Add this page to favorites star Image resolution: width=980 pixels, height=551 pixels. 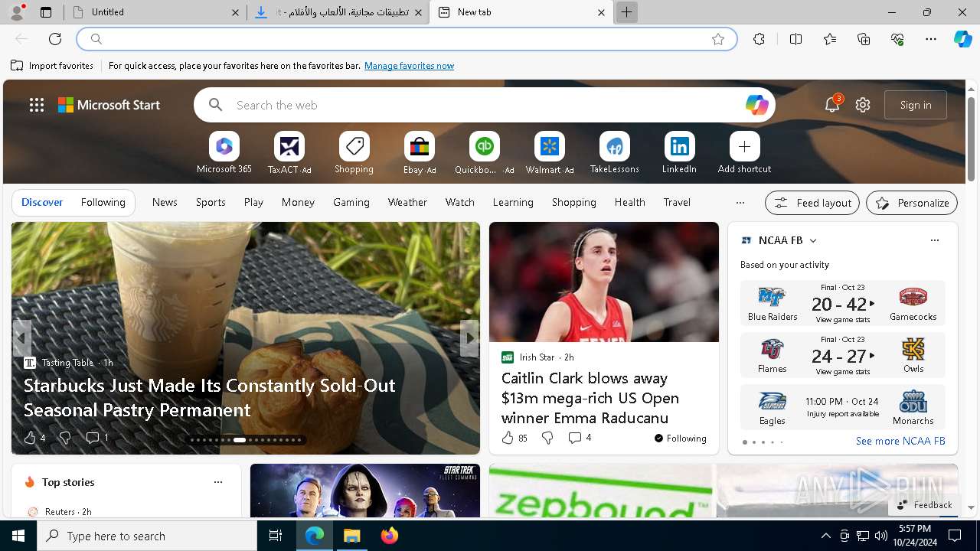pos(718,39)
